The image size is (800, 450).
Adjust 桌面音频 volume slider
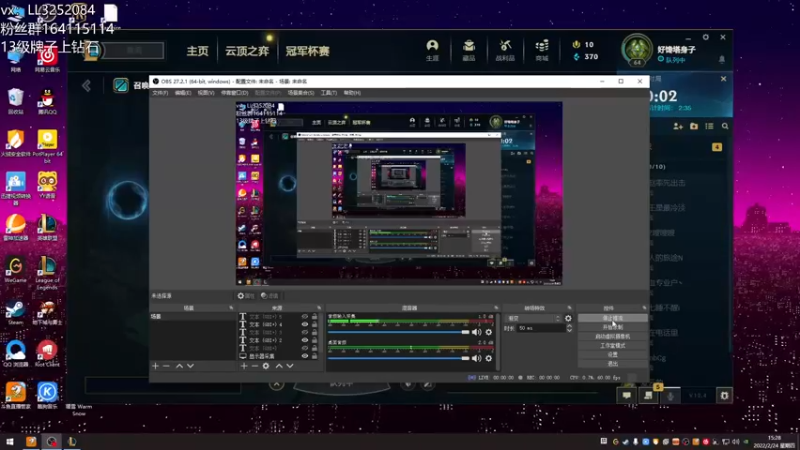pyautogui.click(x=398, y=358)
